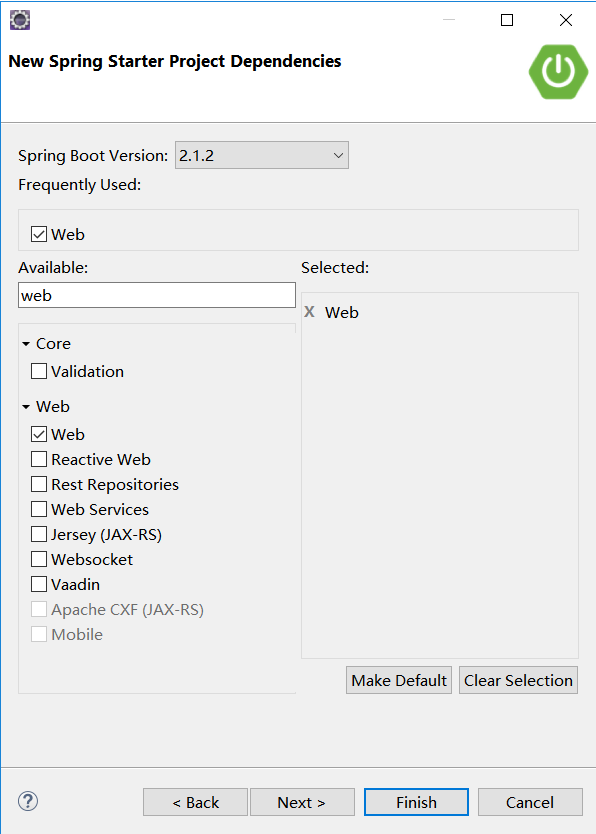Click inside the Available search field
This screenshot has width=596, height=834.
coord(156,294)
